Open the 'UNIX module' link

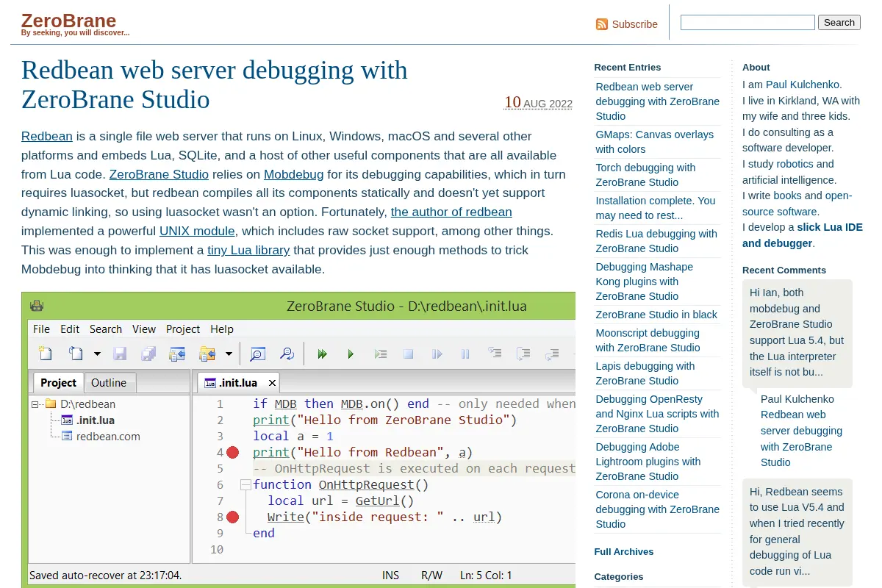coord(197,231)
